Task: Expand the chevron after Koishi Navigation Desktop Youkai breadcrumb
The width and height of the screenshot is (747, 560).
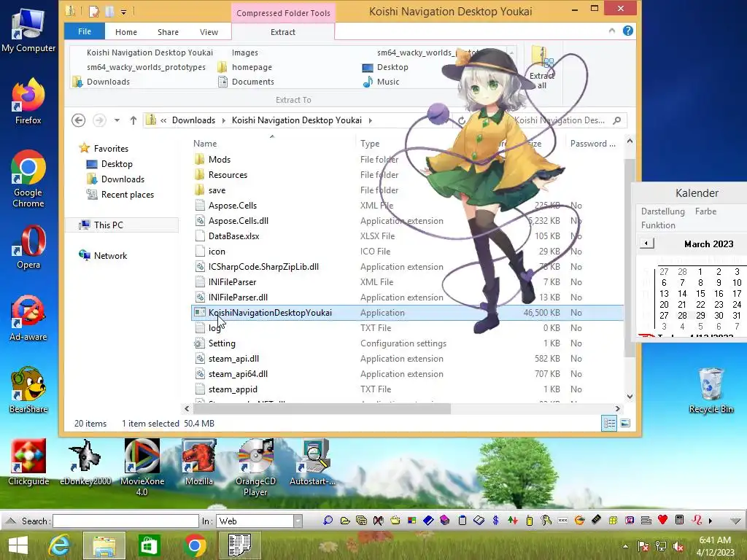Action: click(x=370, y=120)
